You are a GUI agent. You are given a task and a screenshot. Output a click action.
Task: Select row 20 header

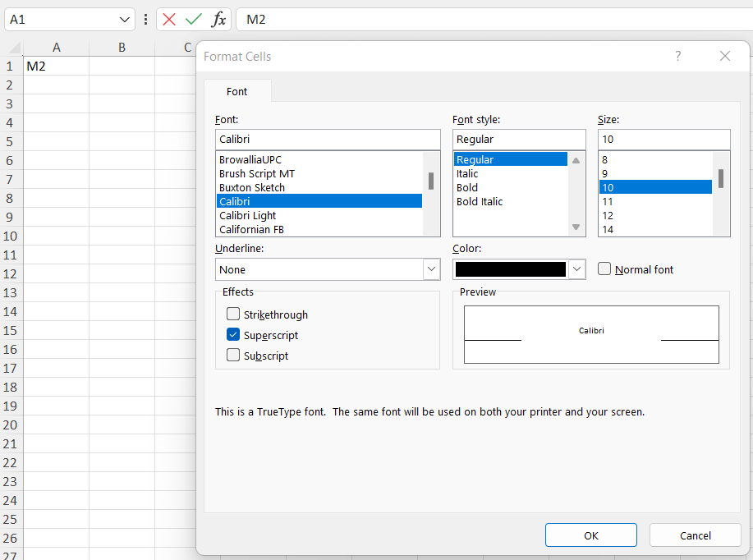pyautogui.click(x=10, y=425)
